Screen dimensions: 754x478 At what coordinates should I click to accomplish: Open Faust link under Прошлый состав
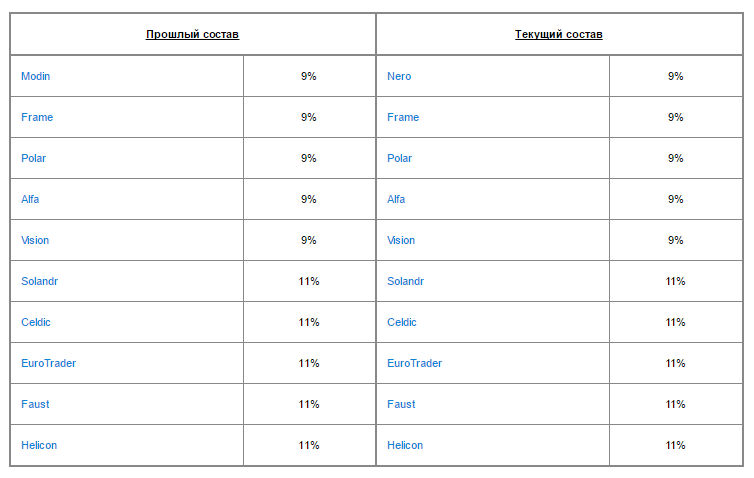click(35, 404)
